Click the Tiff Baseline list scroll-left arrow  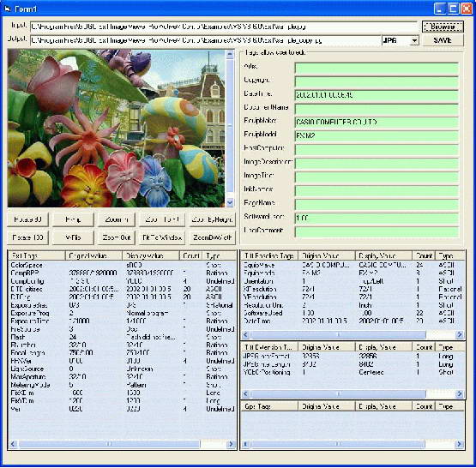[245, 335]
